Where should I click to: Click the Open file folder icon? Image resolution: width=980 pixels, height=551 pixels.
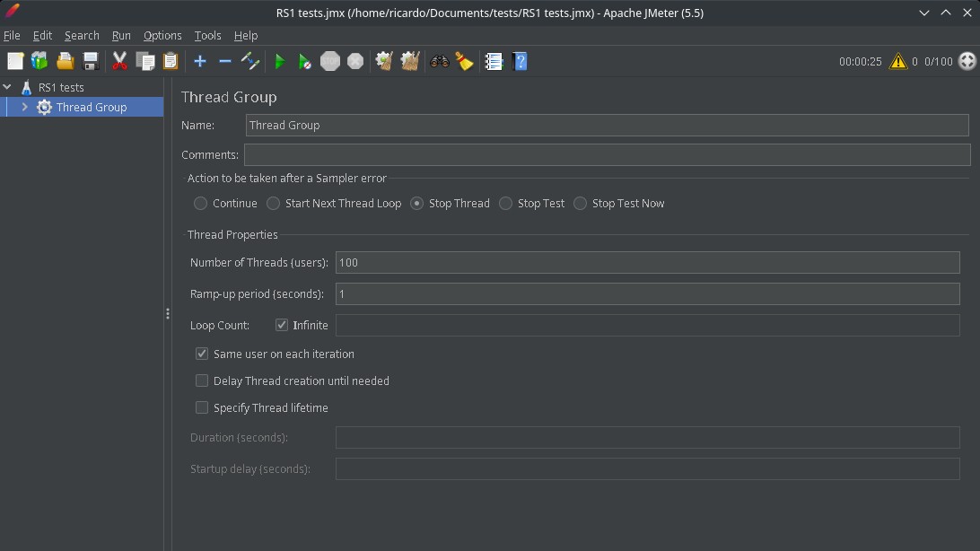click(x=65, y=61)
